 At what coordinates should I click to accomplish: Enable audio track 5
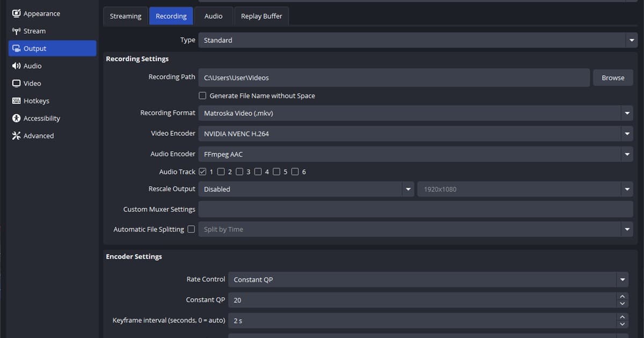[x=276, y=172]
